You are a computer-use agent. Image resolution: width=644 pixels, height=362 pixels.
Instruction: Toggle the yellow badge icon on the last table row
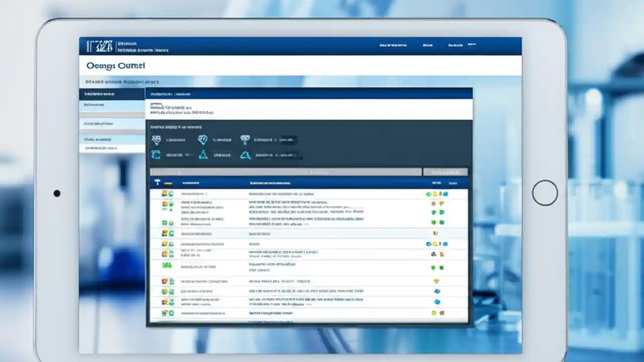[435, 313]
